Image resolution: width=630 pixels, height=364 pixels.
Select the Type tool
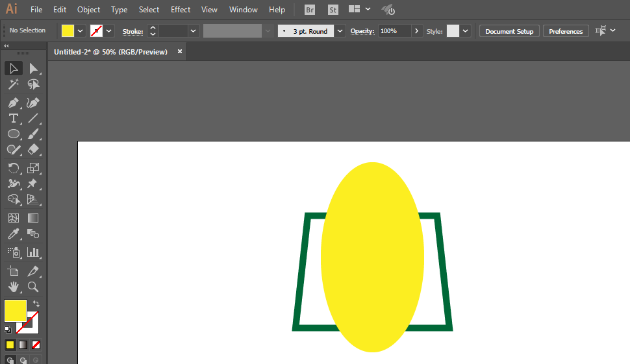[x=13, y=118]
